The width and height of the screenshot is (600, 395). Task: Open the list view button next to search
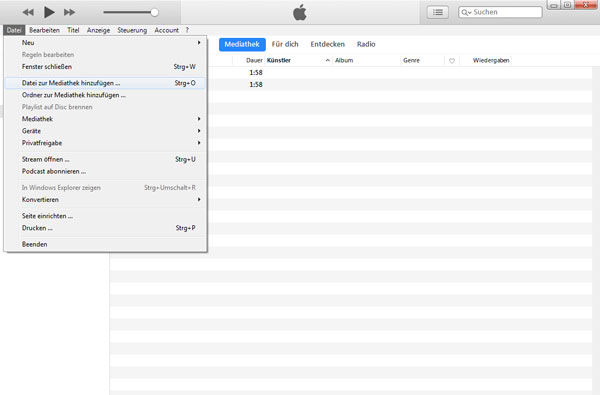click(438, 12)
